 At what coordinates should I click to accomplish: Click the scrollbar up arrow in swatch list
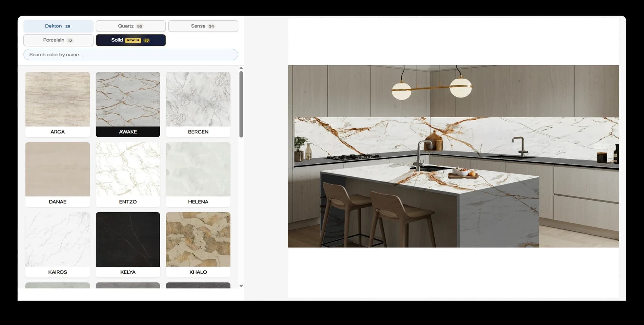pyautogui.click(x=241, y=68)
